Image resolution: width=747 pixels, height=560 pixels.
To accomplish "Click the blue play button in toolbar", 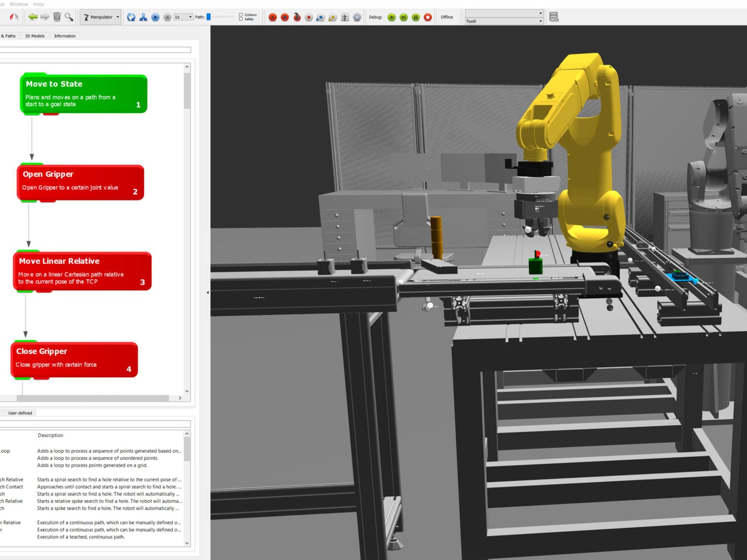I will (x=155, y=17).
